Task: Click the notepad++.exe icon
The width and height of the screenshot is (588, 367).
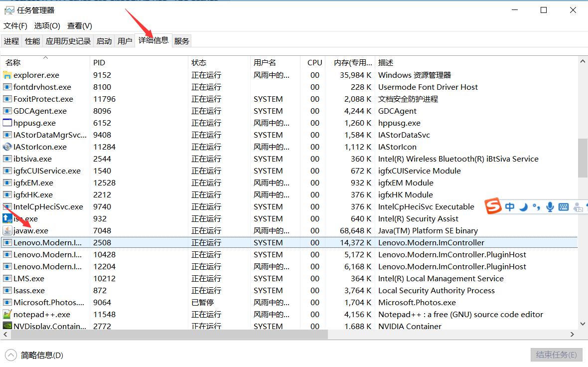Action: [7, 315]
